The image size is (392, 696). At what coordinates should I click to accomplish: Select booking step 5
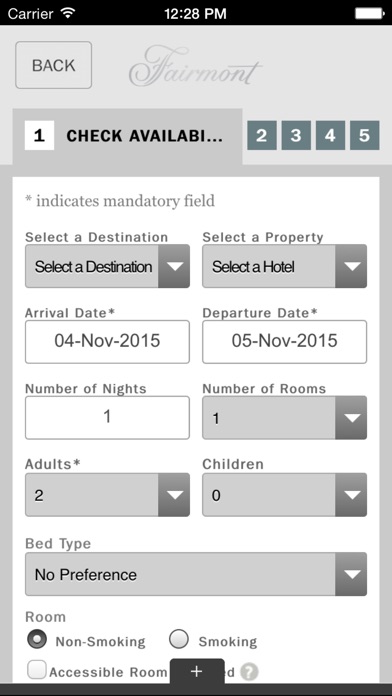point(364,135)
